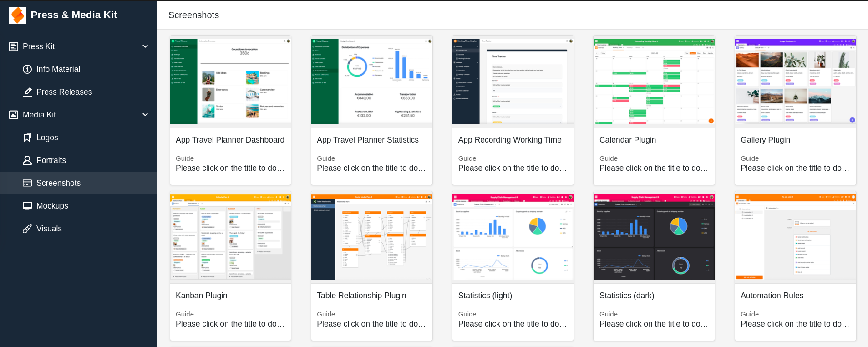Click the Portraits person icon
The width and height of the screenshot is (868, 347).
pyautogui.click(x=27, y=160)
